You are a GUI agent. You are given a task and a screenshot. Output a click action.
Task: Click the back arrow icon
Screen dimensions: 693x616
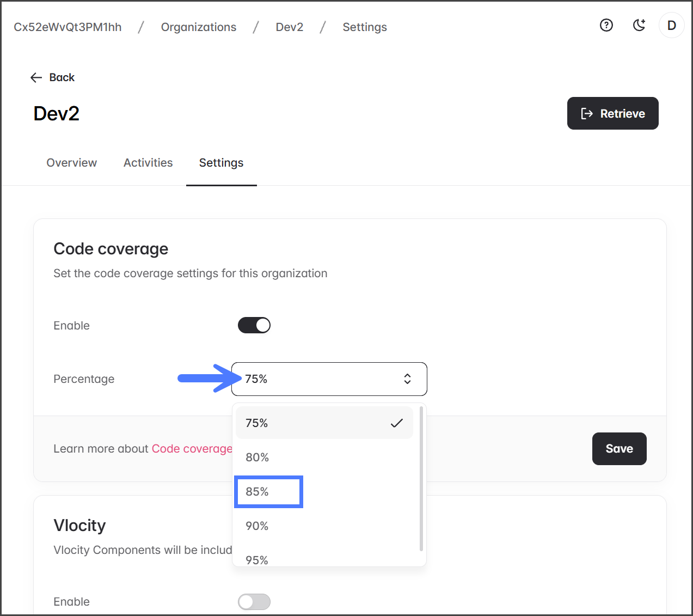(x=36, y=77)
